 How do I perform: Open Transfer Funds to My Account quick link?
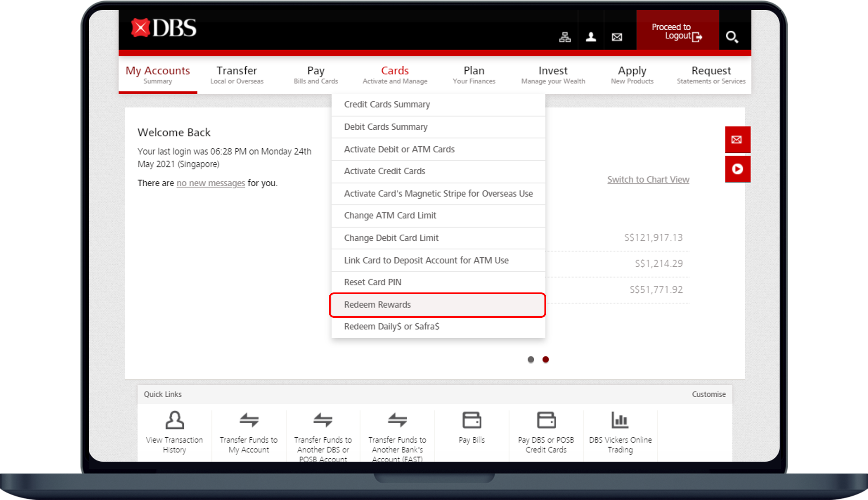pyautogui.click(x=249, y=432)
